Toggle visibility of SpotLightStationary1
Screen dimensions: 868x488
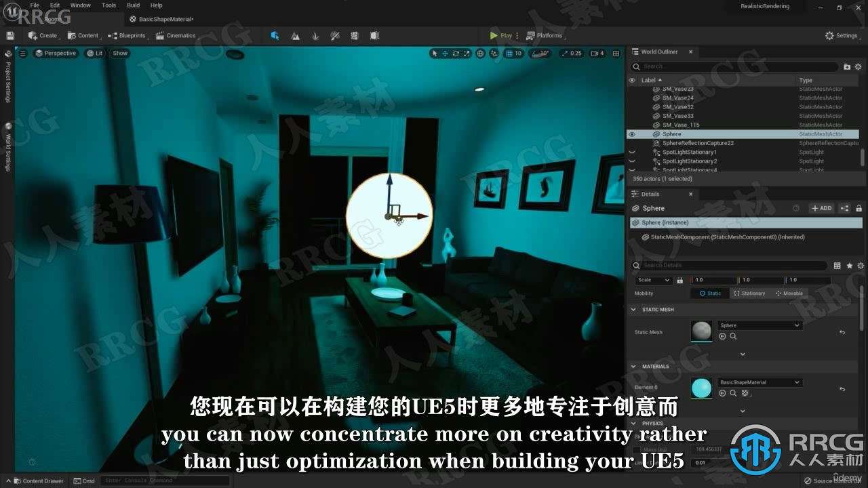(x=632, y=152)
